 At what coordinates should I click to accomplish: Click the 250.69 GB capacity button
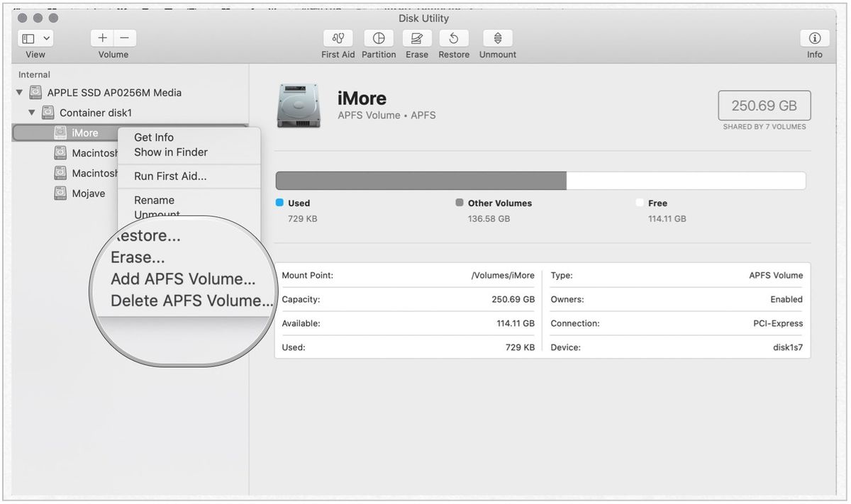pos(764,105)
